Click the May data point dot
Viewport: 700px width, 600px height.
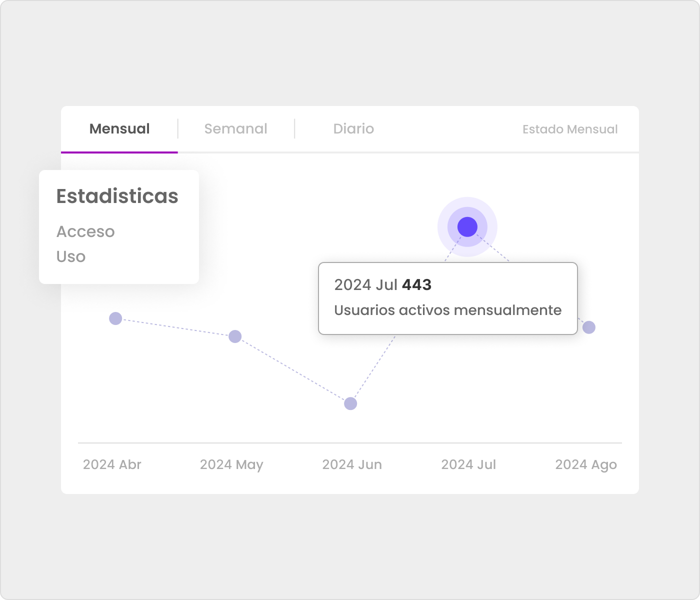coord(235,336)
